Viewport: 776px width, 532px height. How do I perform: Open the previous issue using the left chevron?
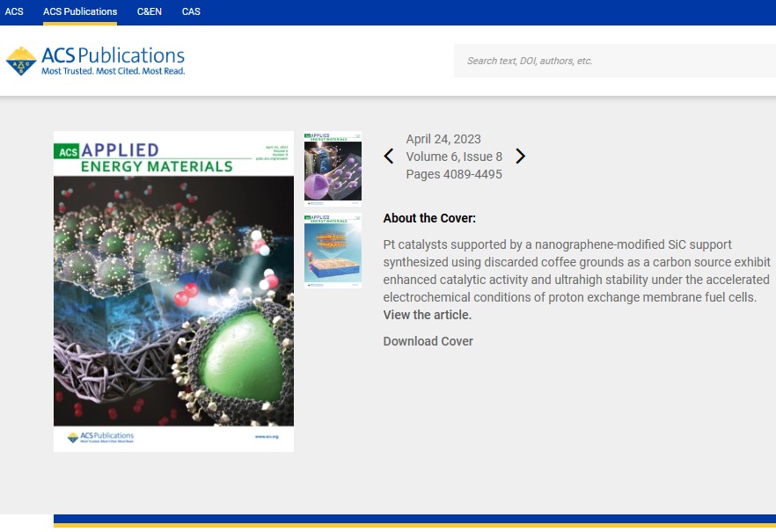[x=389, y=156]
